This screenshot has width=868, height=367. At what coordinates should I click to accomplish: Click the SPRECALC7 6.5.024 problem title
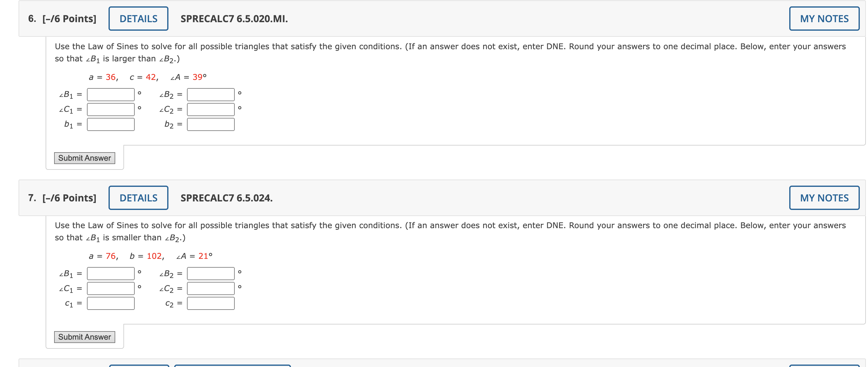(x=226, y=198)
